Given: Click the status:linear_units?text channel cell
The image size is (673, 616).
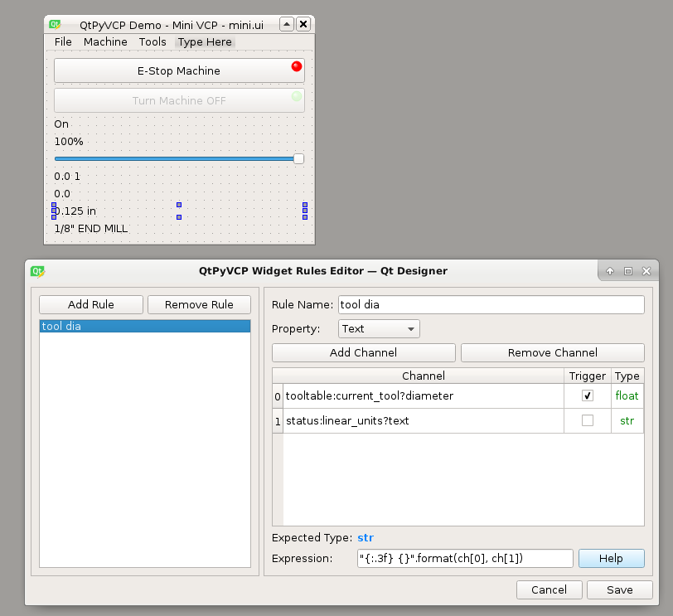Looking at the screenshot, I should 424,420.
